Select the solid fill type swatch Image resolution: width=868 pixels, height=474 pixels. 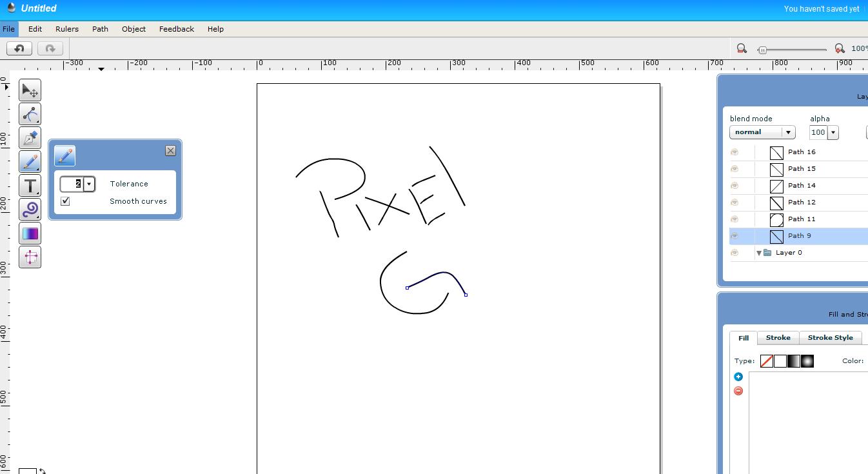pos(780,361)
